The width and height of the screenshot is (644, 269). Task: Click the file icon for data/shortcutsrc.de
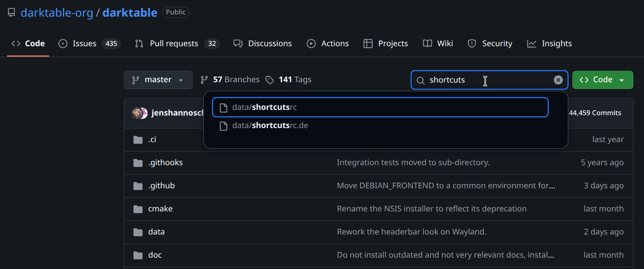pyautogui.click(x=224, y=126)
